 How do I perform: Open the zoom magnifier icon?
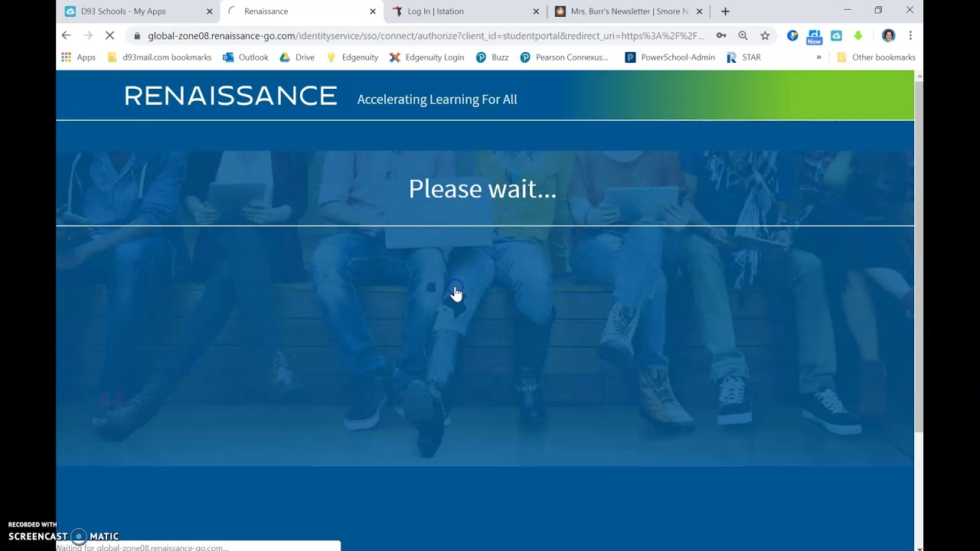[x=743, y=35]
